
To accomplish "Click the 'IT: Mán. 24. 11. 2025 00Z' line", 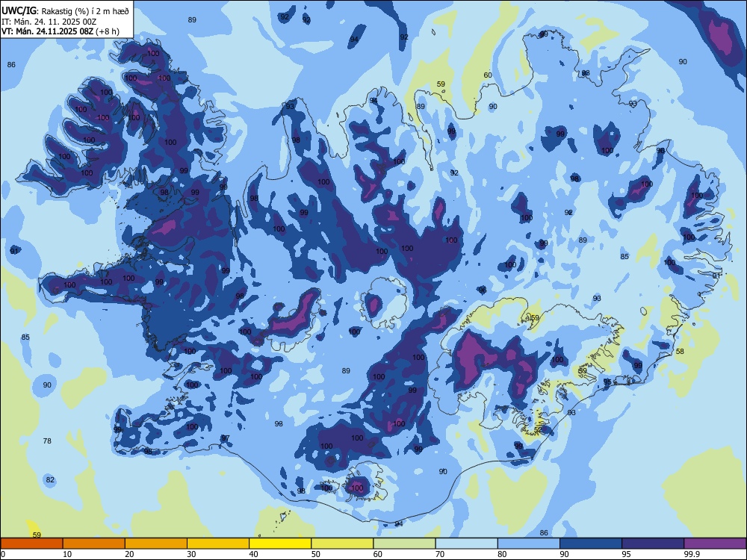I will tap(49, 22).
